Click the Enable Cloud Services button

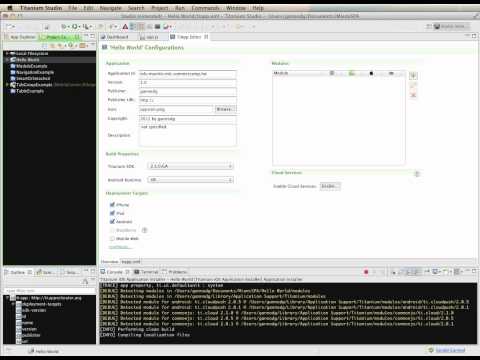pyautogui.click(x=330, y=186)
